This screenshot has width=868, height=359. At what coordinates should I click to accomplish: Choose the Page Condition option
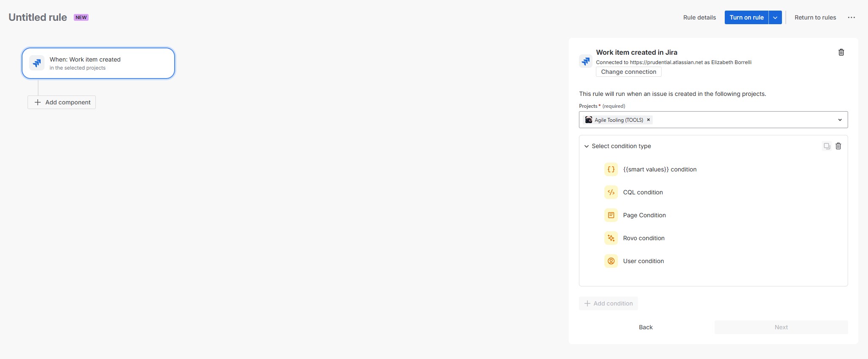pos(644,215)
